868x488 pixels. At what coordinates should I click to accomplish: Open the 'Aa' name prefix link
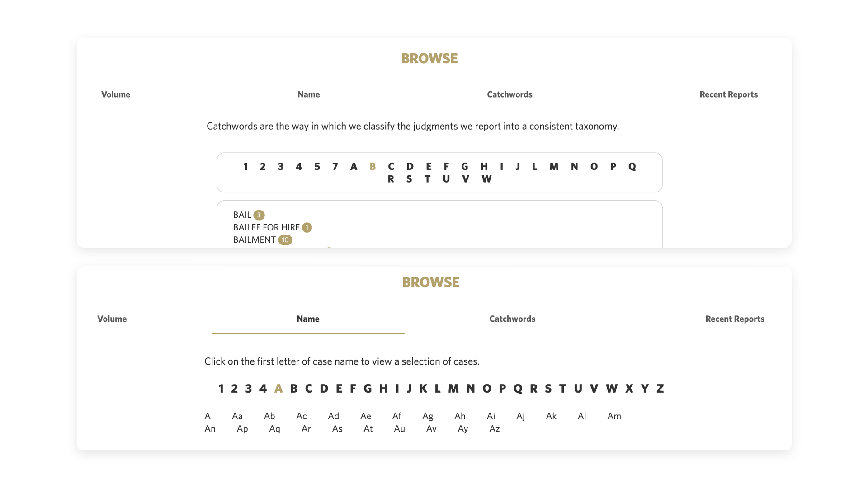coord(237,416)
